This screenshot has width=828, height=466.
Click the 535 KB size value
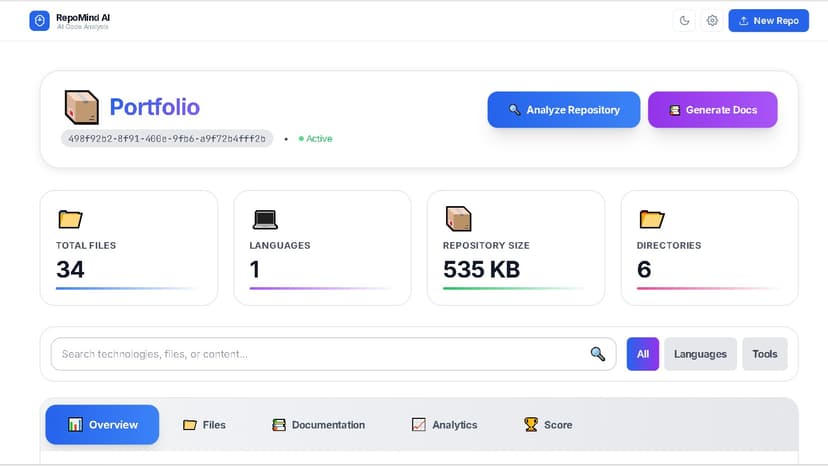[482, 269]
